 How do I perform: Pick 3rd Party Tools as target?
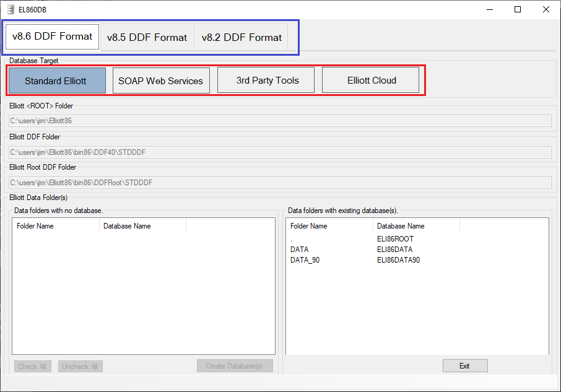pos(267,81)
